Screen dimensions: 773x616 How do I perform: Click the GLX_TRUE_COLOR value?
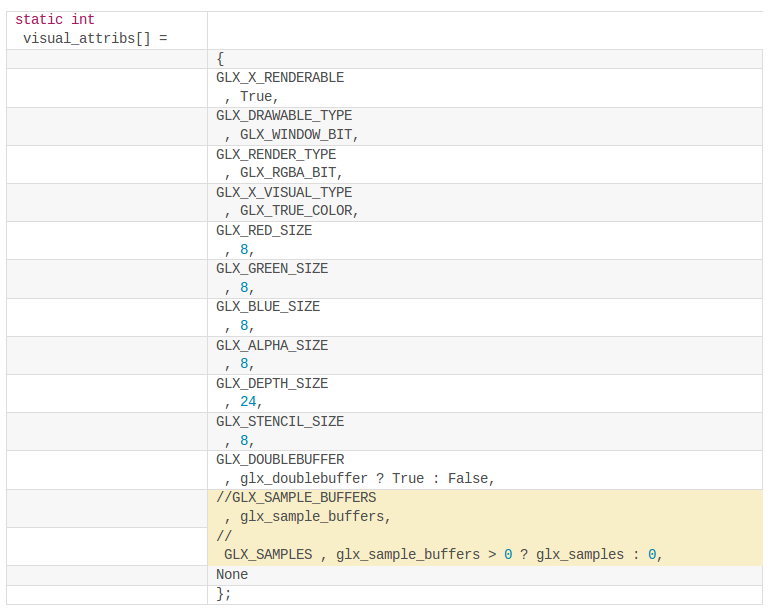[296, 210]
